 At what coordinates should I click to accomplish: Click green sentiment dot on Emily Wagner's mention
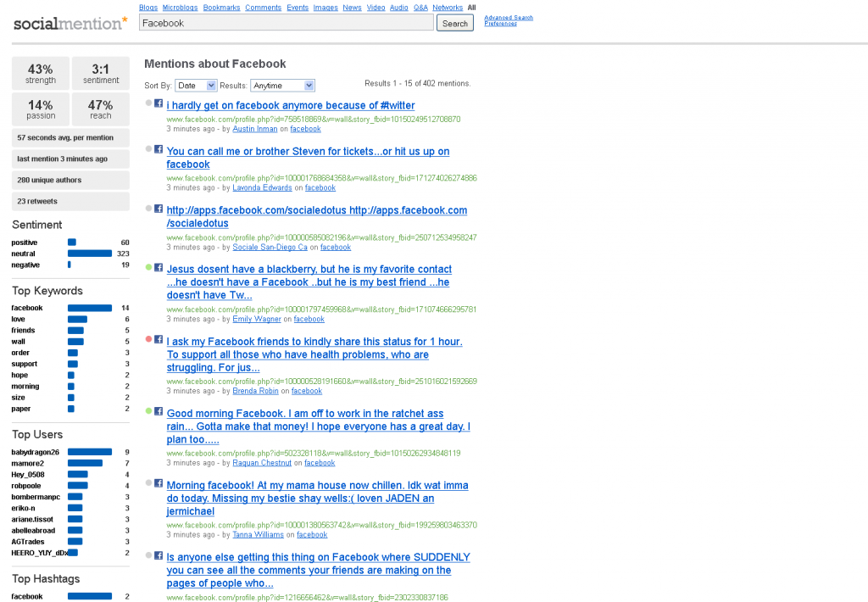point(148,267)
